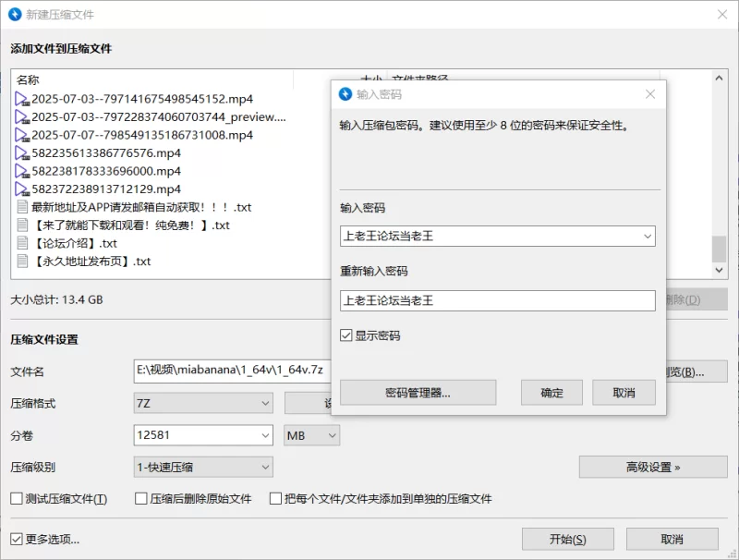Select file 2025-07-07--798549135186731008.mp4
This screenshot has height=560, width=739.
tap(142, 135)
